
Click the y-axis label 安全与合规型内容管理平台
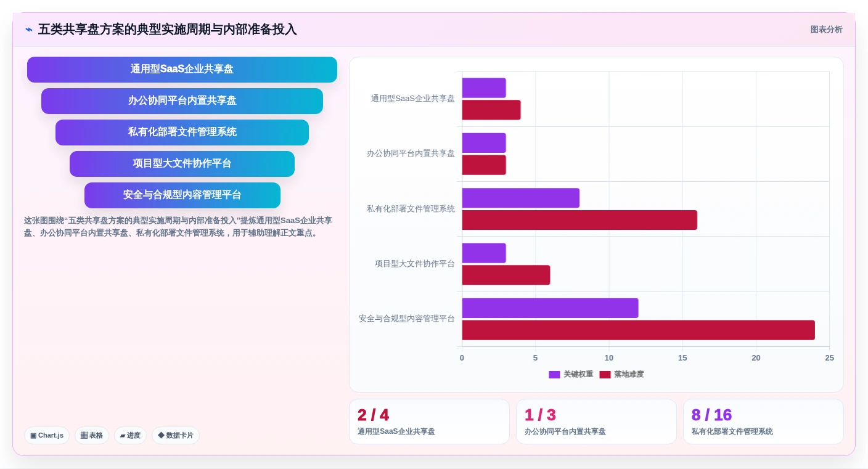click(407, 319)
